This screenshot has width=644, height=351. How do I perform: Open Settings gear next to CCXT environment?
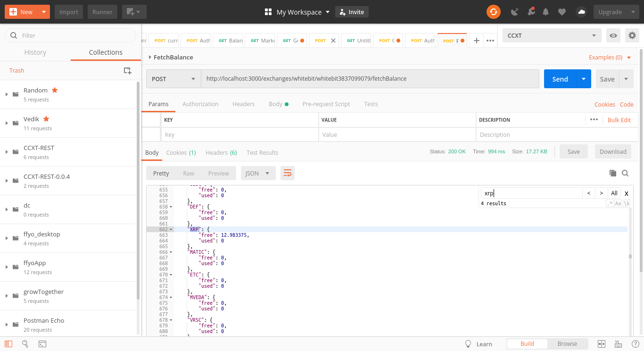pyautogui.click(x=632, y=35)
